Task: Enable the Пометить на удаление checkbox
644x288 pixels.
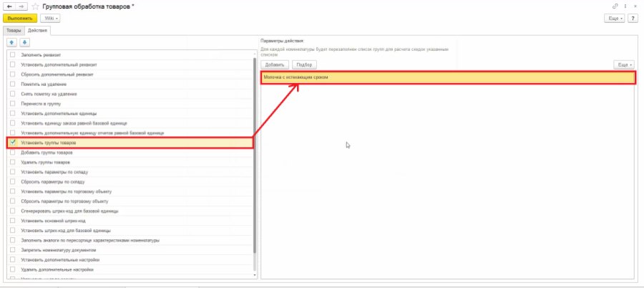Action: pos(13,84)
